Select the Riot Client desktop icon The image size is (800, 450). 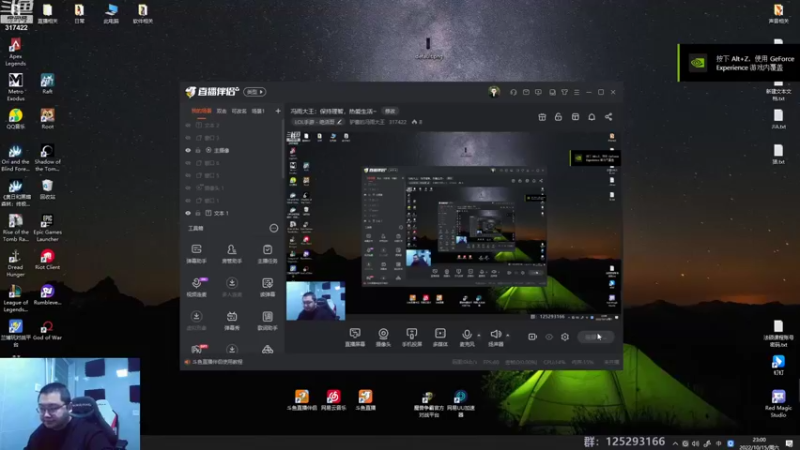47,260
